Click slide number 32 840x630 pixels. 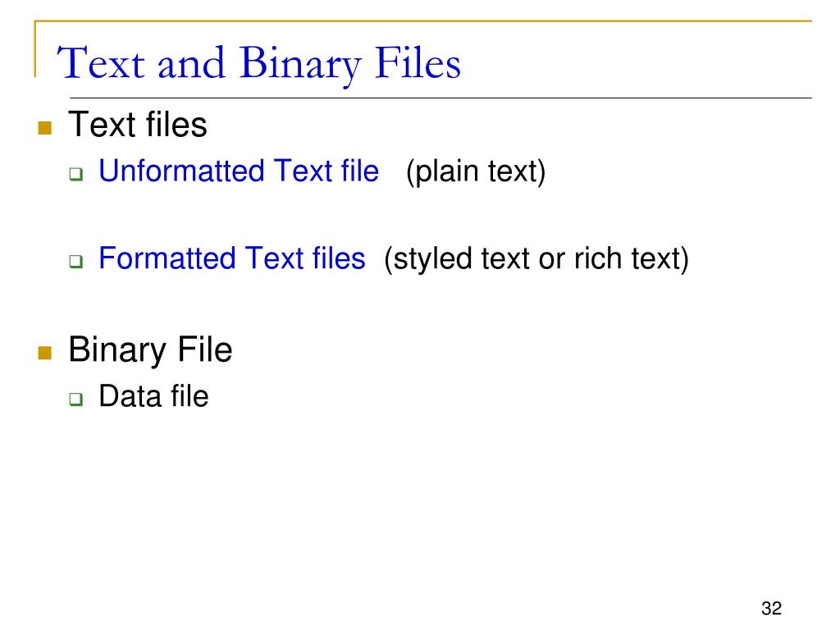point(771,609)
